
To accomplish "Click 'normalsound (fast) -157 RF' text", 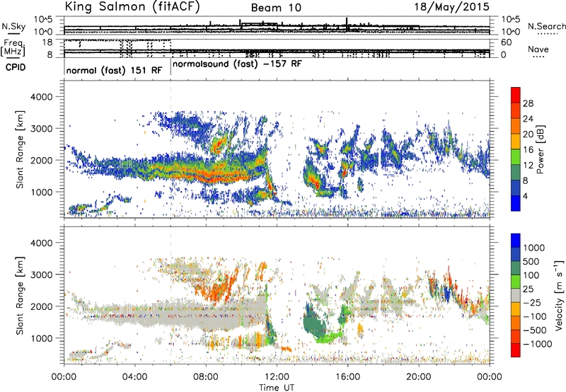I will 237,64.
